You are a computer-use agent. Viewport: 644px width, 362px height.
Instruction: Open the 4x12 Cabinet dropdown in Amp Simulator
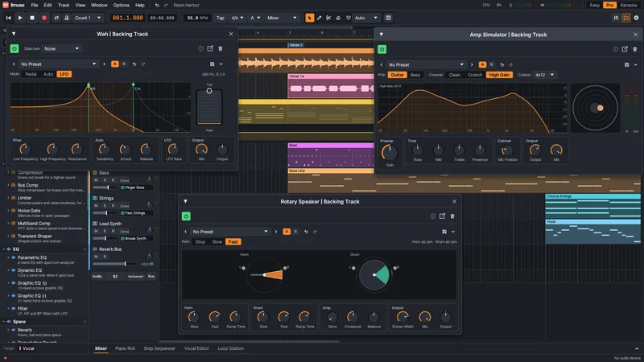545,75
